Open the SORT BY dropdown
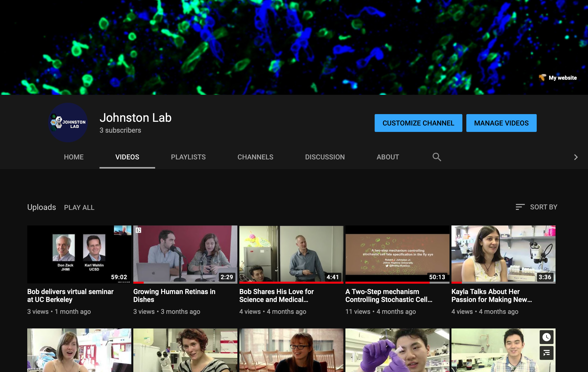588x372 pixels. [x=543, y=207]
